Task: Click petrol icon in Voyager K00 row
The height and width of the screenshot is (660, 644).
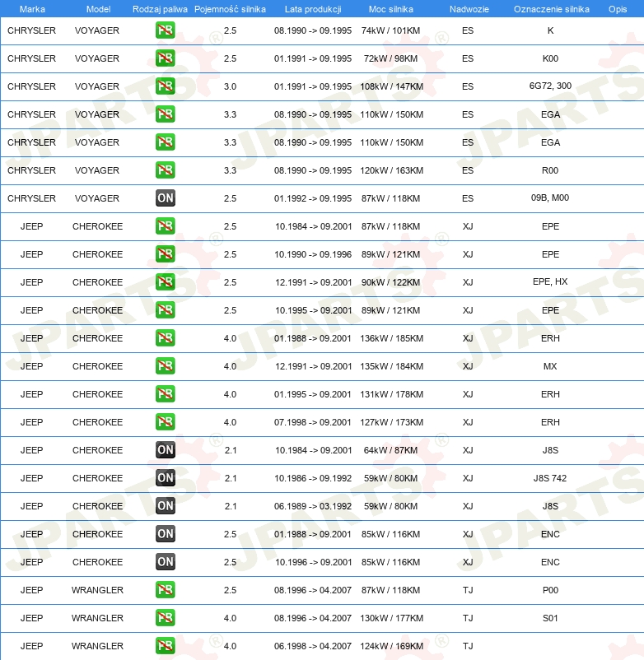Action: 166,58
